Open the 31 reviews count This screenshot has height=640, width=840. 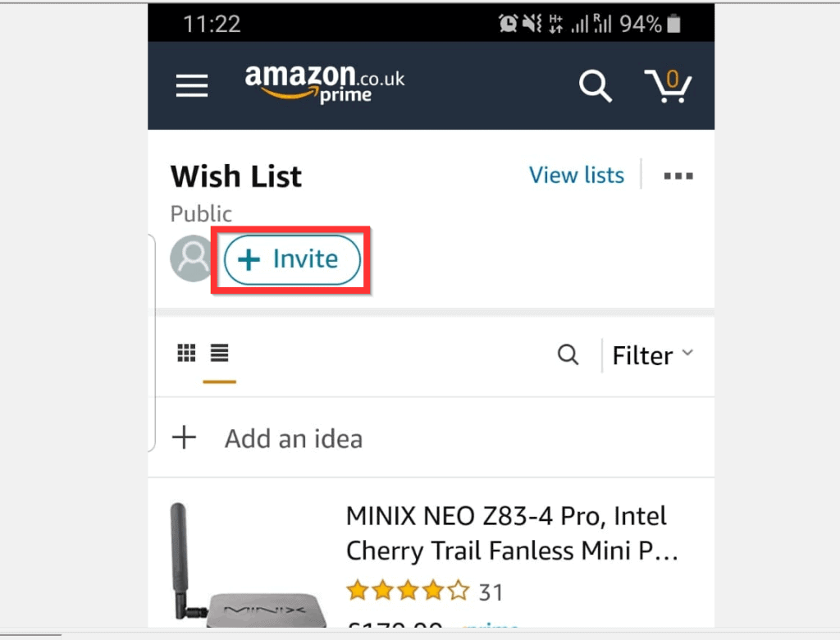click(491, 592)
